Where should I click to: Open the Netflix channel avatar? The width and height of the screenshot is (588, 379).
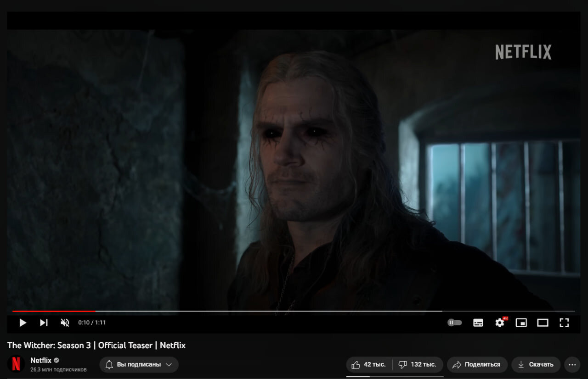coord(16,364)
